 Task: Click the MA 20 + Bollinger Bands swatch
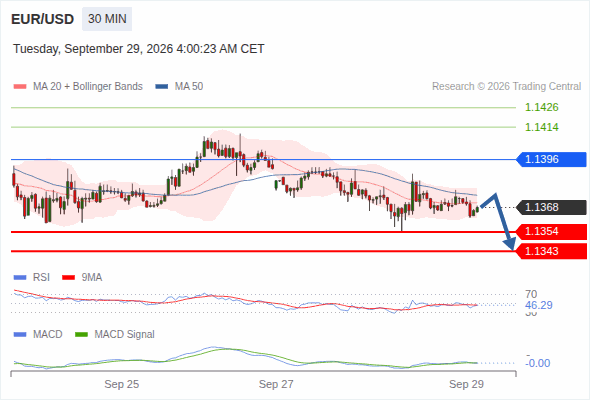point(20,87)
